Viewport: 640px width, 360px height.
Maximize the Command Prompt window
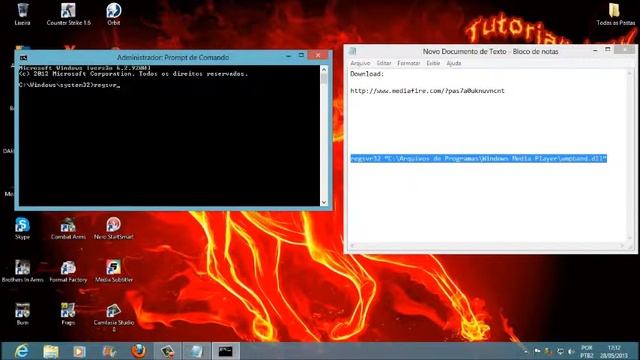click(301, 56)
